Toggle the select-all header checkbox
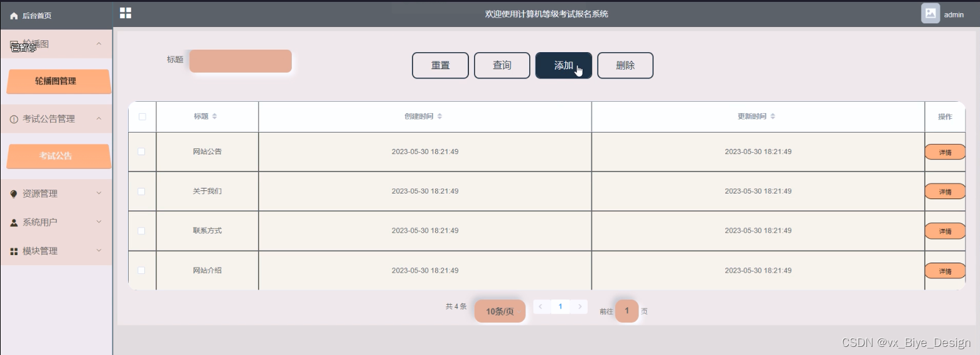 tap(142, 117)
